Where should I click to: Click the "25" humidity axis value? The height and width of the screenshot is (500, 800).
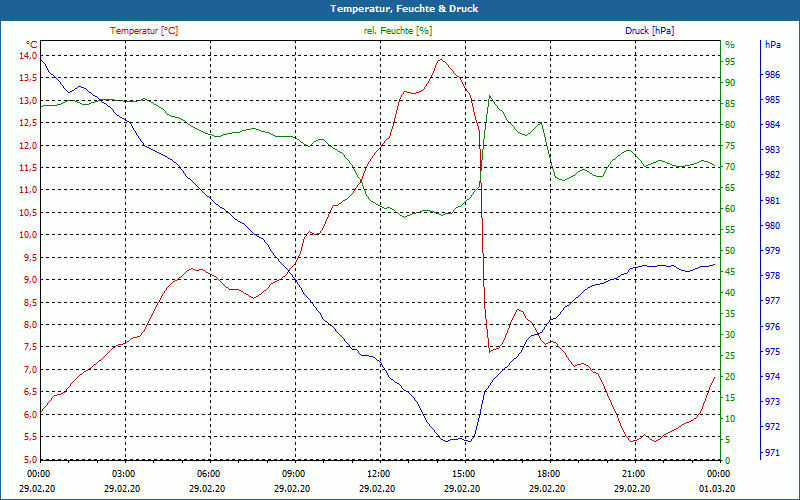[x=730, y=356]
